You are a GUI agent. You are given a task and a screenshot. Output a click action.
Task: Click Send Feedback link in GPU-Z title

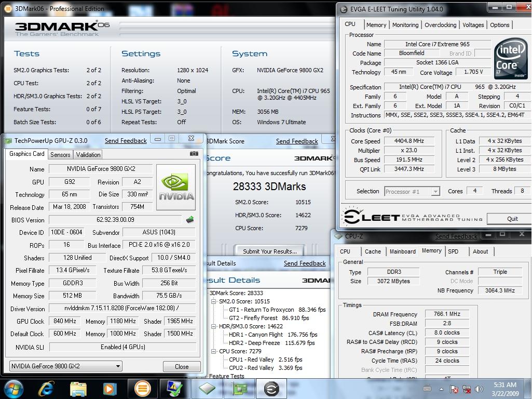(x=126, y=141)
